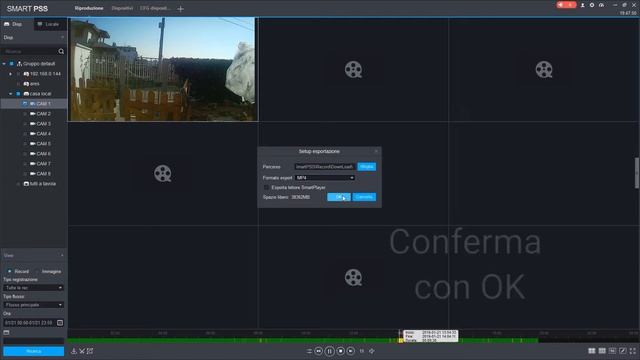
Task: Open the calendar picker beside Ora field
Action: pyautogui.click(x=60, y=323)
